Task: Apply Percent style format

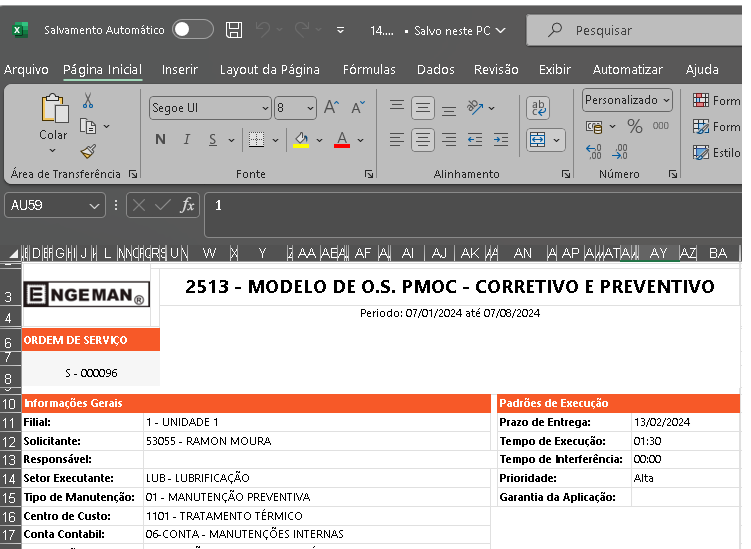Action: [634, 127]
